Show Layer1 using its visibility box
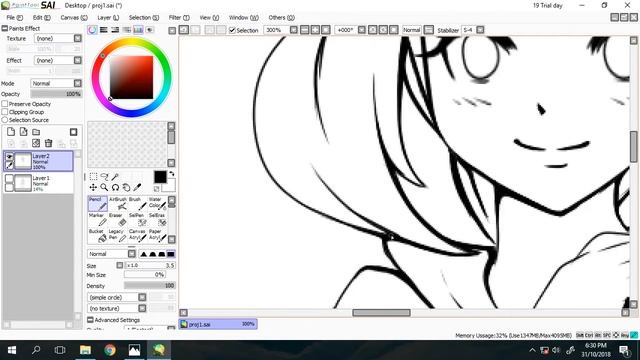The image size is (640, 360). point(9,179)
